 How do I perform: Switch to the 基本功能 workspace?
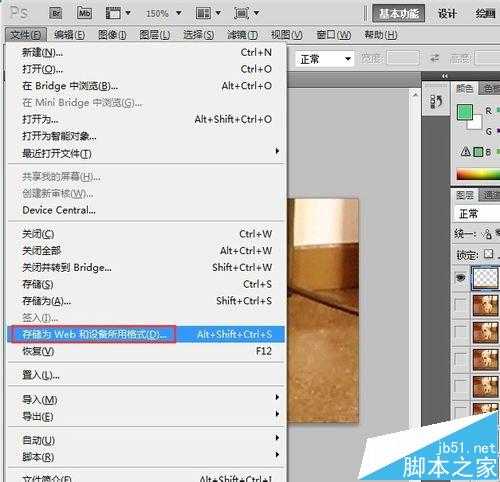point(398,13)
